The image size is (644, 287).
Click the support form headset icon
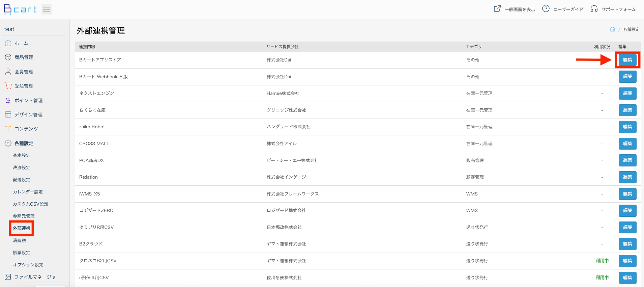coord(594,9)
